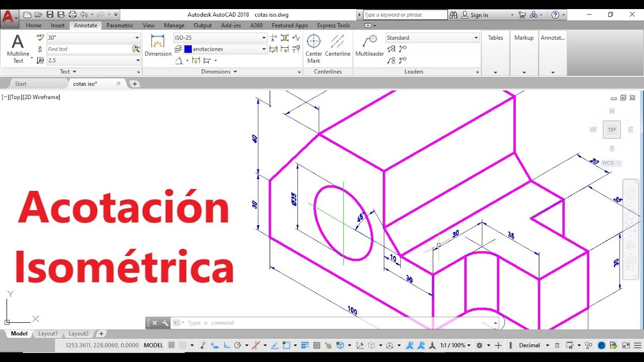Select the Multileader tool
644x362 pixels.
click(370, 45)
